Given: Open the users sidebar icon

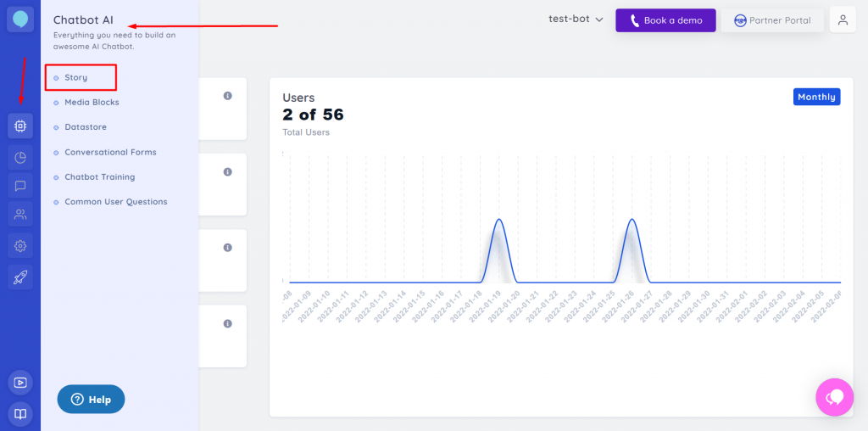Looking at the screenshot, I should point(20,215).
